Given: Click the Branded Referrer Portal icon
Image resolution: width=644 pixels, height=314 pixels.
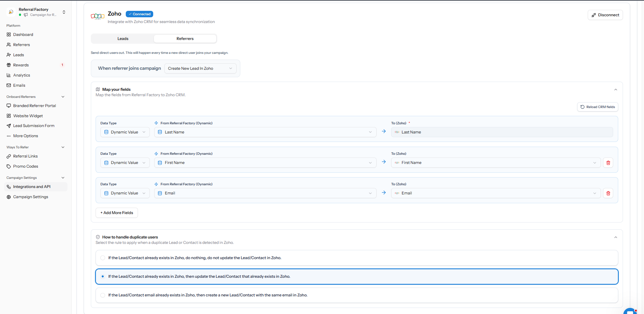Looking at the screenshot, I should click(9, 106).
